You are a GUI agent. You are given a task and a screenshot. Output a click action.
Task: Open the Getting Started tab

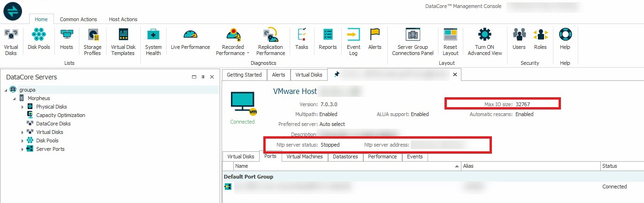coord(244,75)
